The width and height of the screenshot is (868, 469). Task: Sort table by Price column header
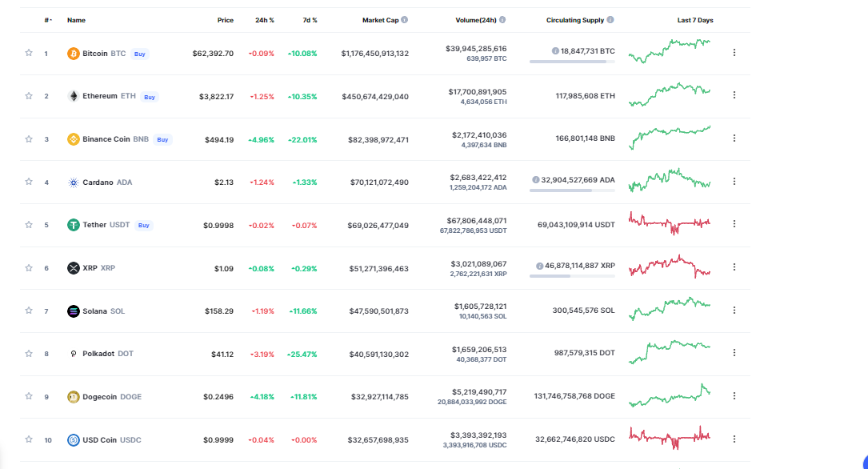pyautogui.click(x=226, y=20)
